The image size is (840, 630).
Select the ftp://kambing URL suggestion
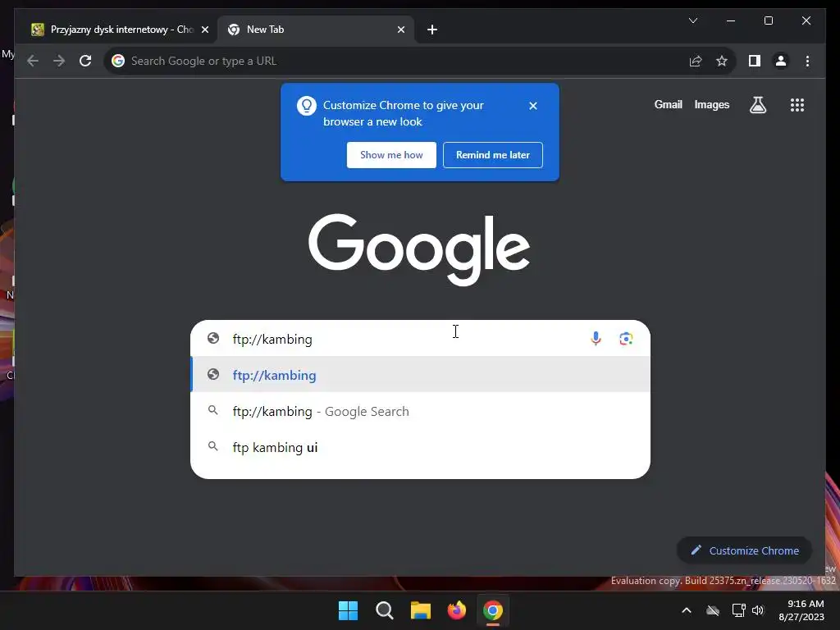421,375
